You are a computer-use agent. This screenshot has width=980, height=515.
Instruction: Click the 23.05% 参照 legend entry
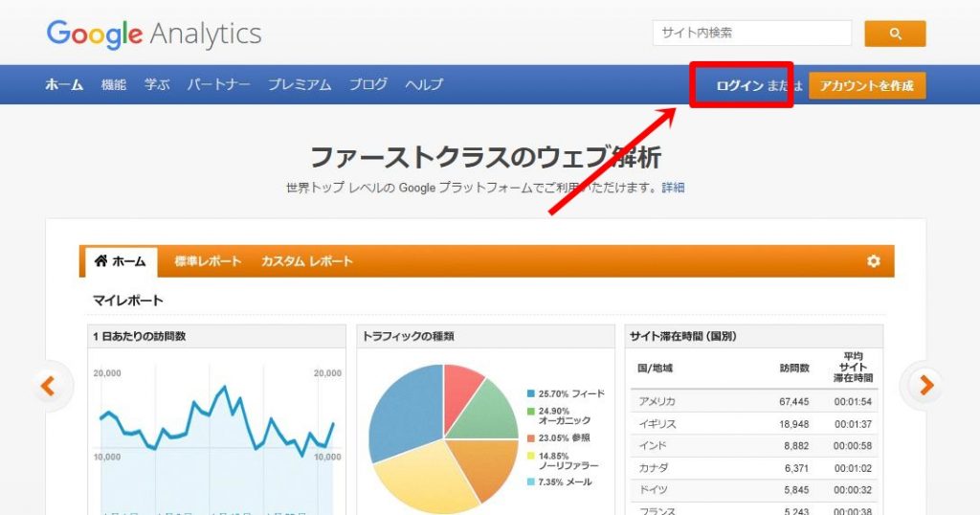[x=558, y=438]
